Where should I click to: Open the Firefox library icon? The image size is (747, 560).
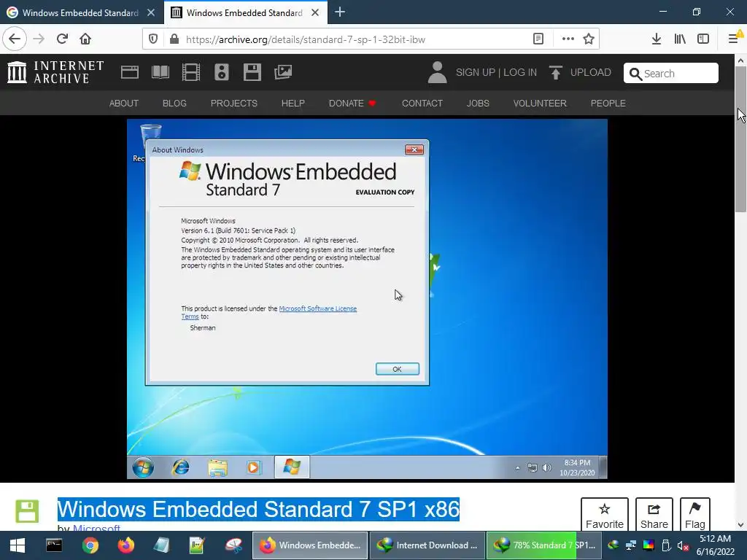pyautogui.click(x=680, y=39)
